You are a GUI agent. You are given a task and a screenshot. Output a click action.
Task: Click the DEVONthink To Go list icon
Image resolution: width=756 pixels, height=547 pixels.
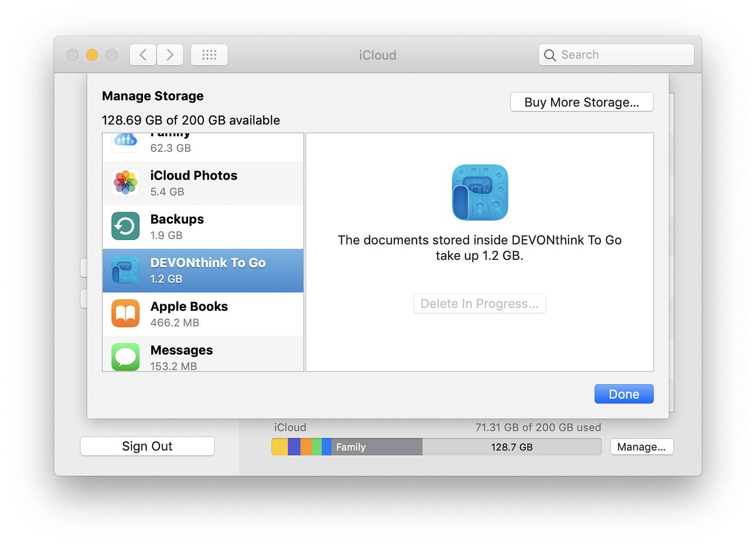[125, 270]
